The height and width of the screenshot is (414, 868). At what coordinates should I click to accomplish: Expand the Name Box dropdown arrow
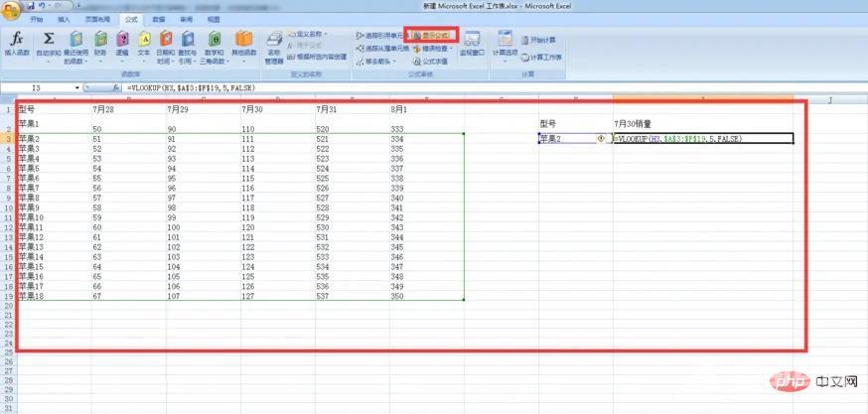point(77,88)
